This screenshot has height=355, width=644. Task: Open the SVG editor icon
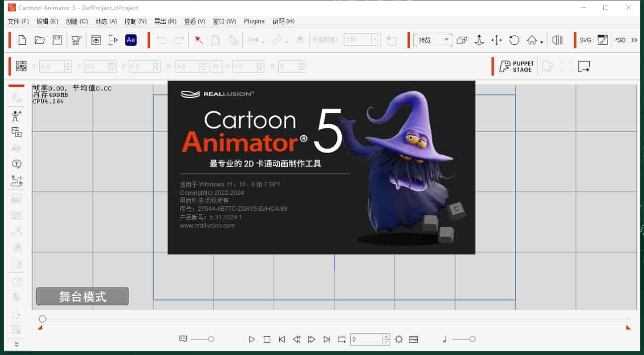(x=602, y=40)
